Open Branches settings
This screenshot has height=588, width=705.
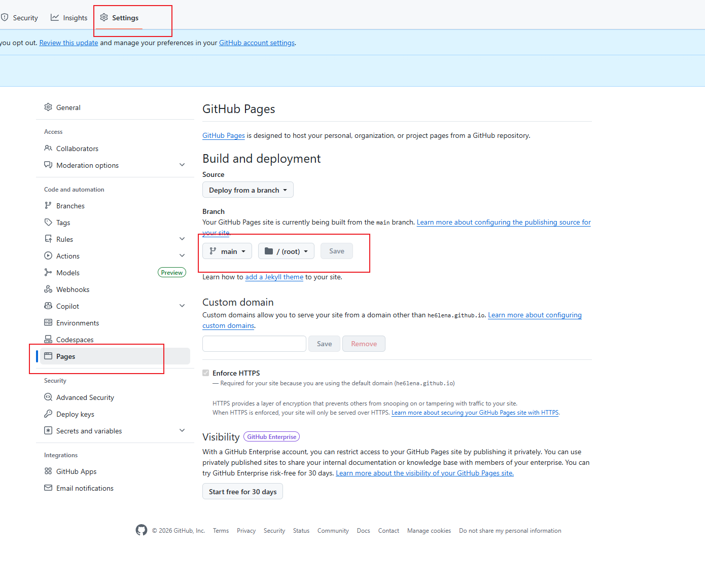[x=115, y=206]
